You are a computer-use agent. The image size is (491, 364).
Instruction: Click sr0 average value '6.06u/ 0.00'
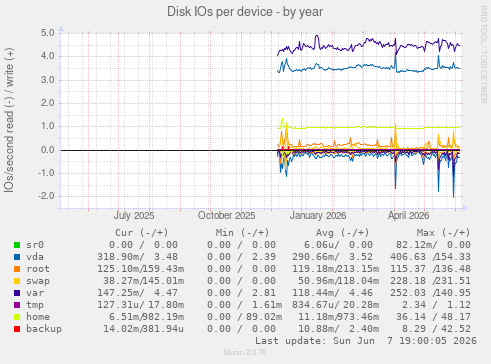[x=338, y=245]
